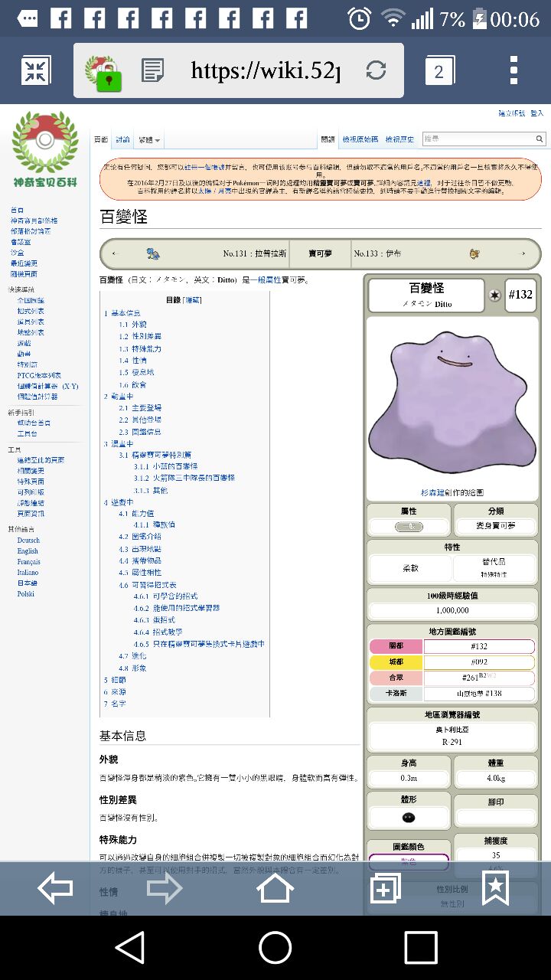Viewport: 551px width, 980px height.
Task: Go to next Pokémon with right arrow
Action: 523,253
